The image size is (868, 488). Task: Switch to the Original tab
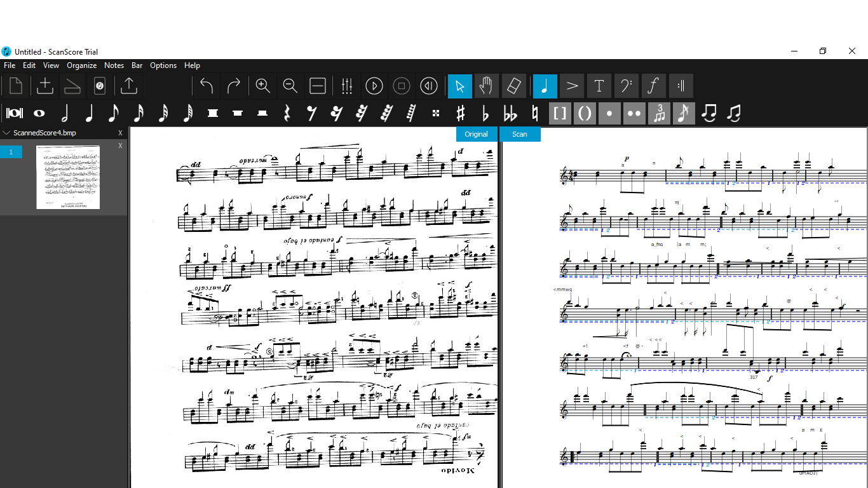tap(477, 134)
